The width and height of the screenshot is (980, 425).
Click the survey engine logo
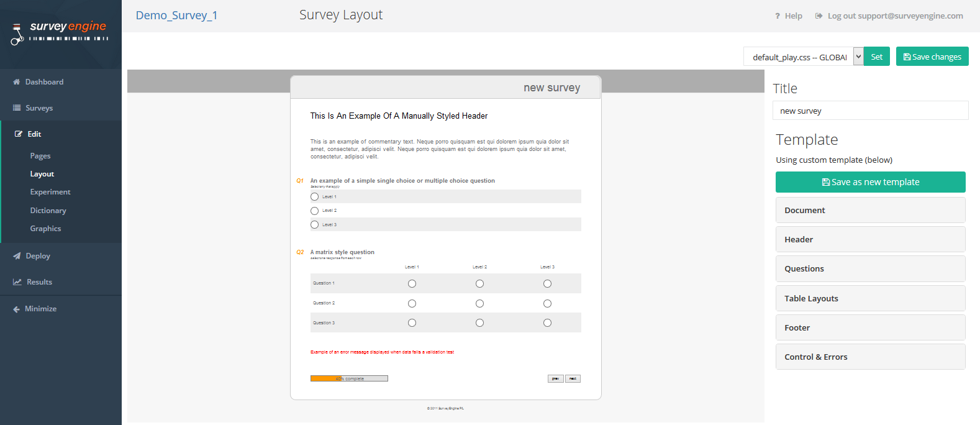60,32
